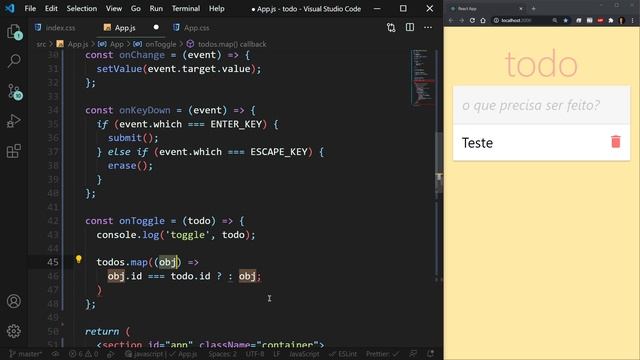Click the code minimap

coord(422,77)
